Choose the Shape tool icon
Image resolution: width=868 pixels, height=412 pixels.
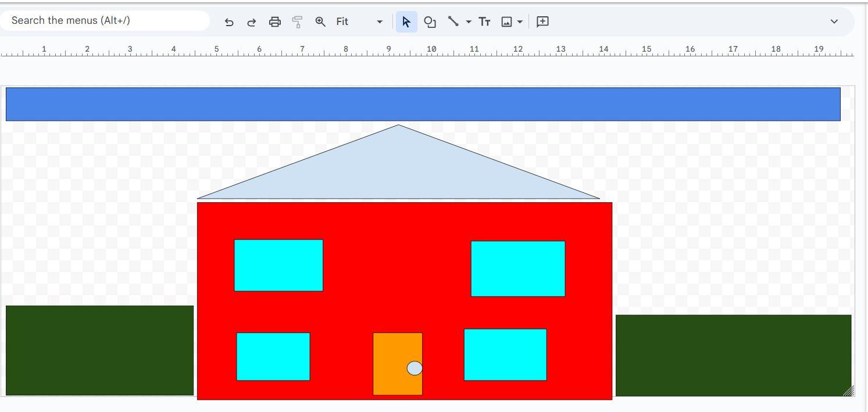(x=430, y=22)
